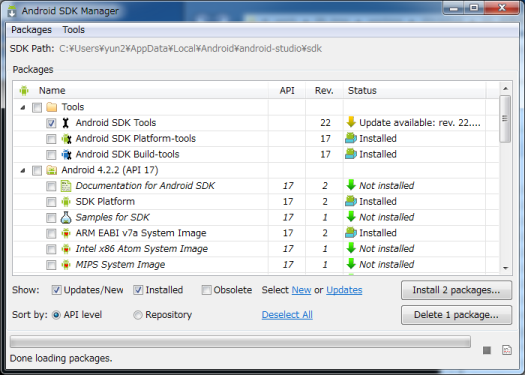The image size is (525, 375).
Task: Uncheck the Android SDK Tools checkbox
Action: [x=51, y=123]
